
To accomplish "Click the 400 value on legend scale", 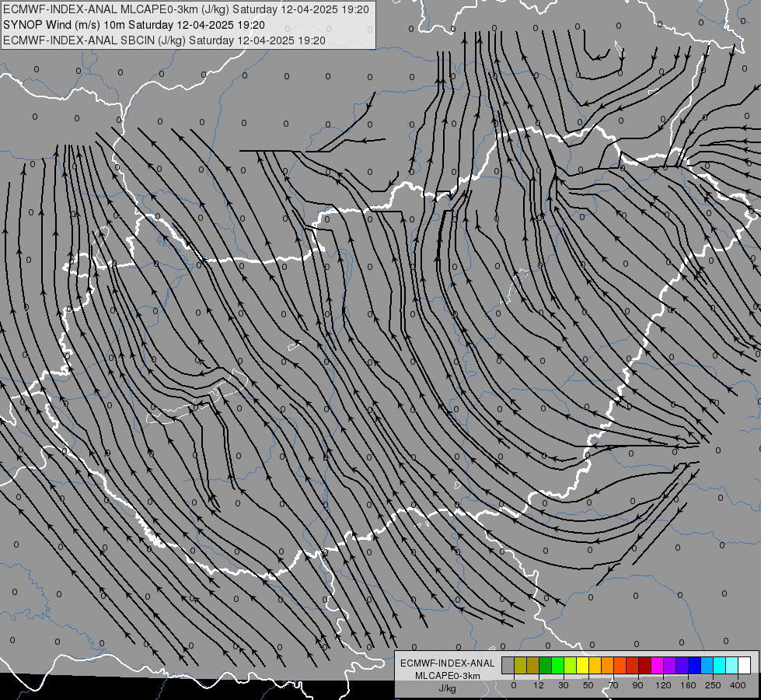I will pyautogui.click(x=738, y=685).
